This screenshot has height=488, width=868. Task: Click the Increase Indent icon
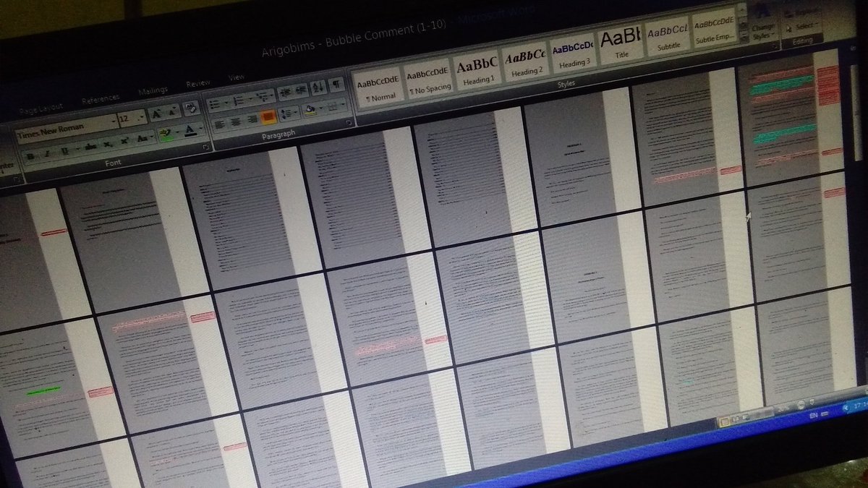302,90
